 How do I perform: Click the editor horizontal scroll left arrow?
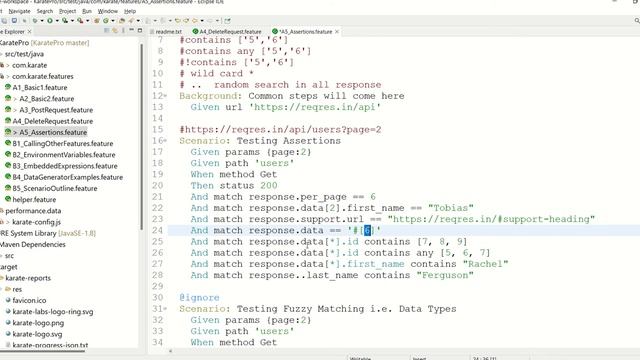[171, 351]
